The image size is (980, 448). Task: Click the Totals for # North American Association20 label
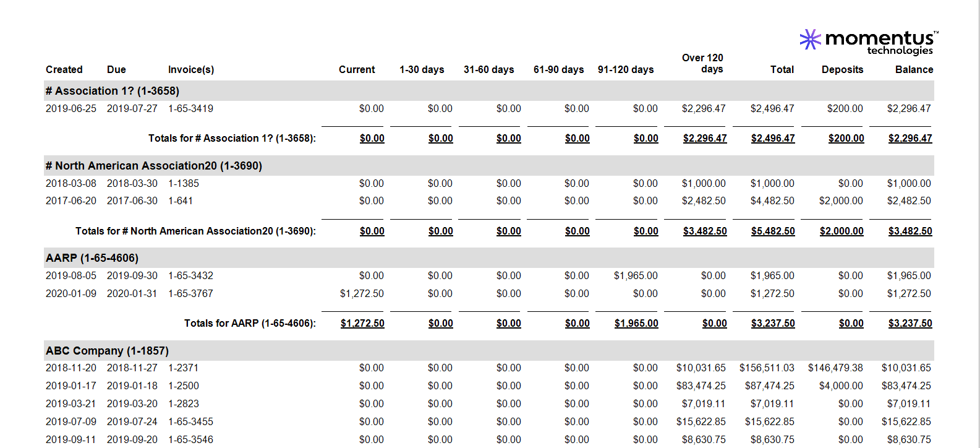pyautogui.click(x=195, y=231)
